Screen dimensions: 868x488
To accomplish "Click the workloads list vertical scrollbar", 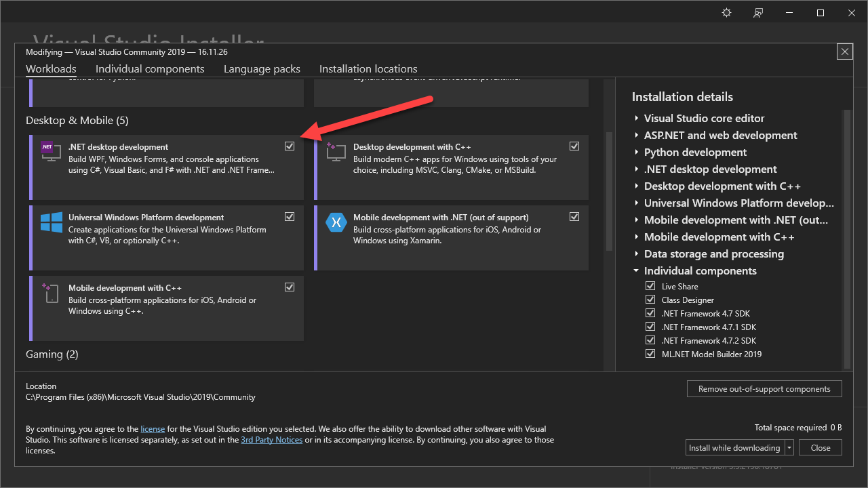I will 608,191.
